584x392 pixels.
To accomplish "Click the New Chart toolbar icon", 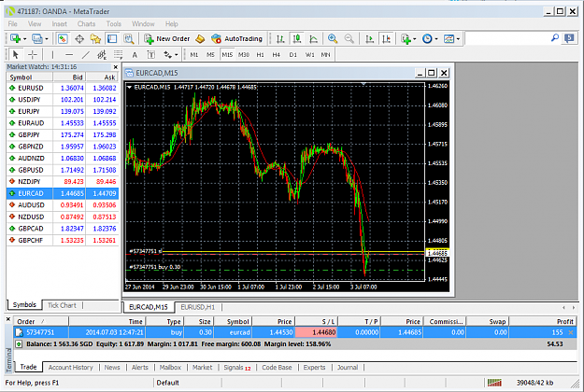I will coord(15,38).
